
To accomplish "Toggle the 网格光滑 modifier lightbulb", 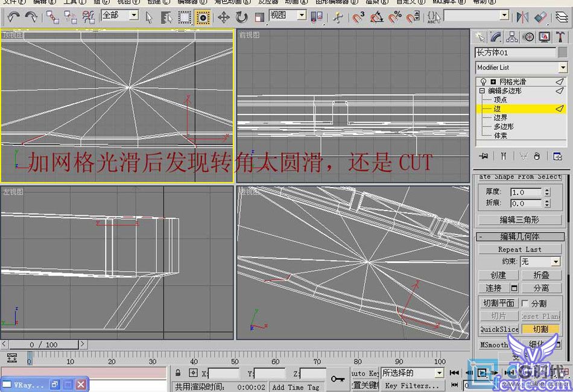I will 483,81.
